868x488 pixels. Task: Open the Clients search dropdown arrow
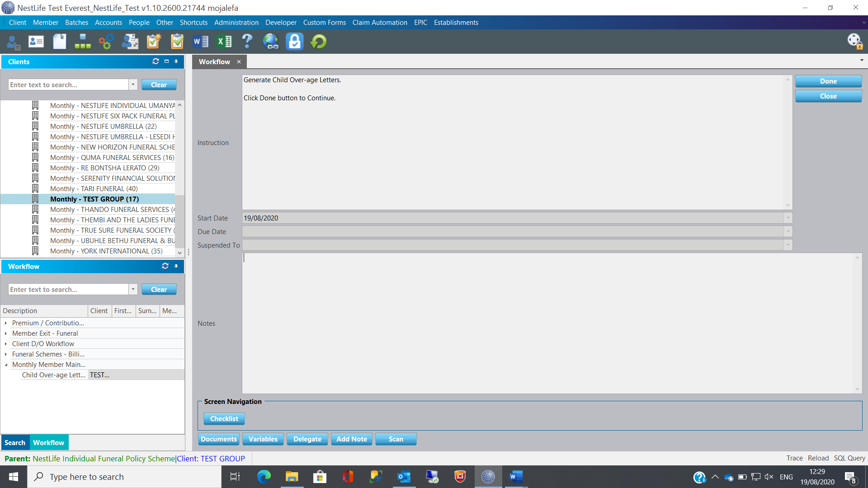[x=133, y=84]
